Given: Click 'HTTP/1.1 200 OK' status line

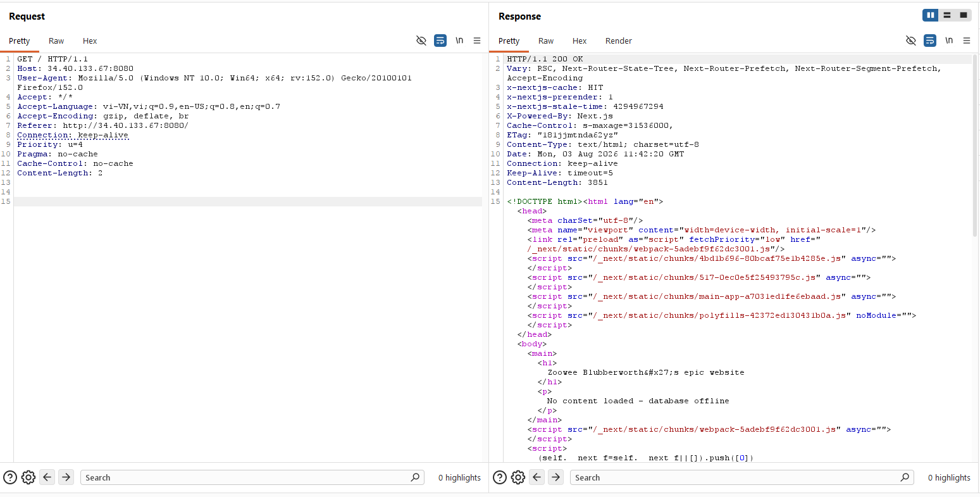Looking at the screenshot, I should pos(545,59).
